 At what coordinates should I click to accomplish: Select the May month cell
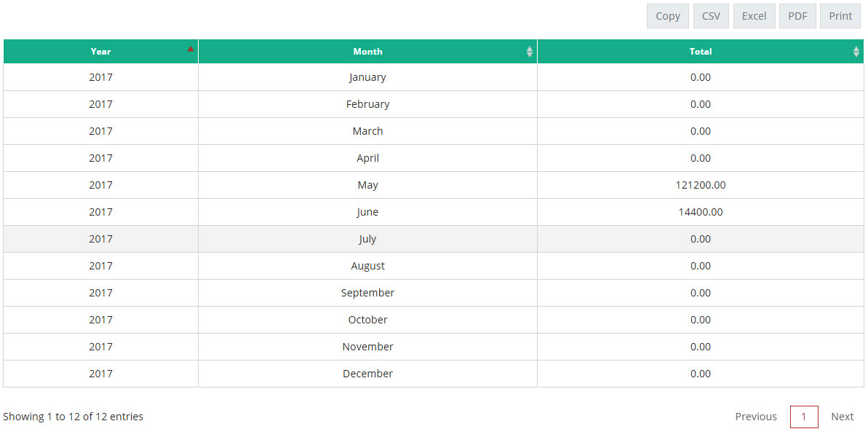(367, 185)
